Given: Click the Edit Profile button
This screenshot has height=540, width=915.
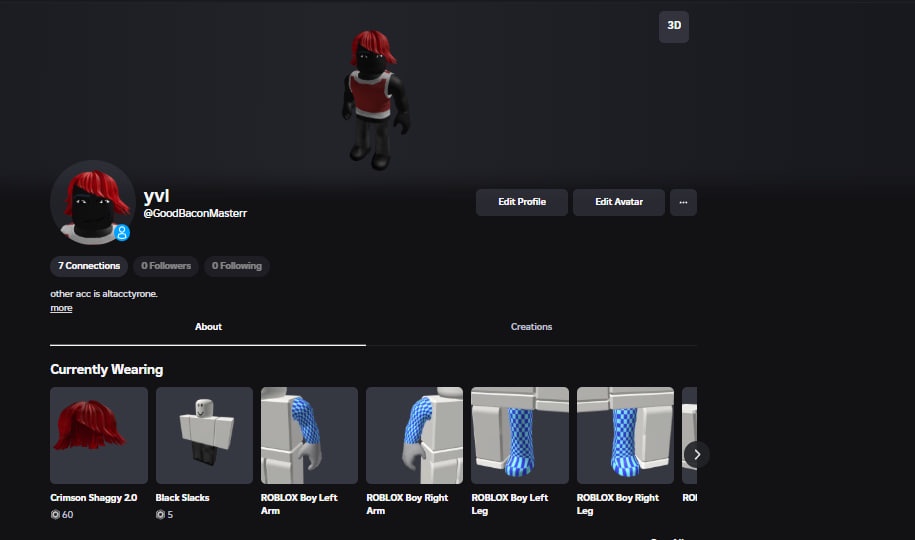Looking at the screenshot, I should [522, 202].
